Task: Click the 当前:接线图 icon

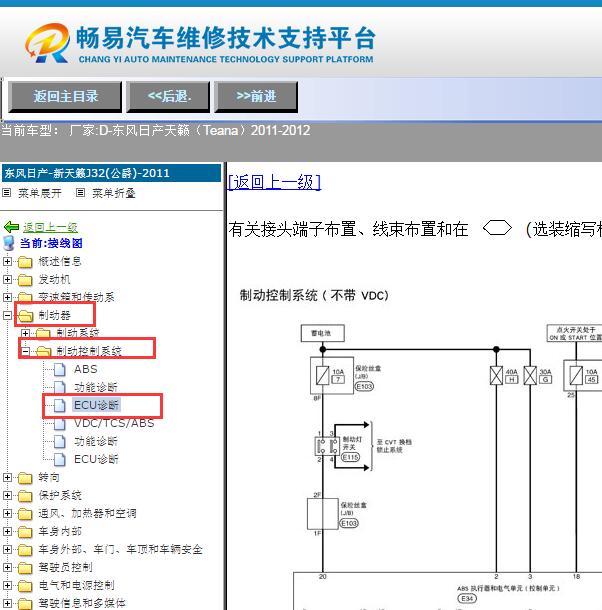Action: click(9, 243)
